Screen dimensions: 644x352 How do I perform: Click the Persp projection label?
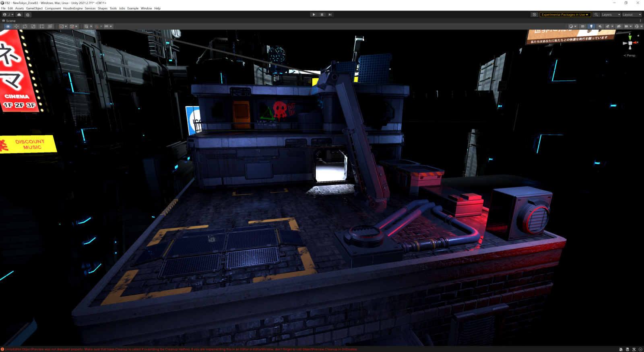[x=630, y=56]
